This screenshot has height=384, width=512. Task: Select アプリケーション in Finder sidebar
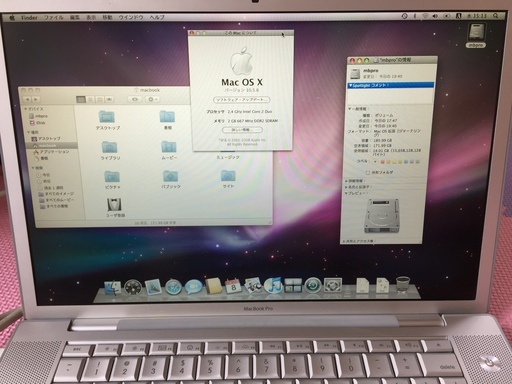pyautogui.click(x=51, y=152)
